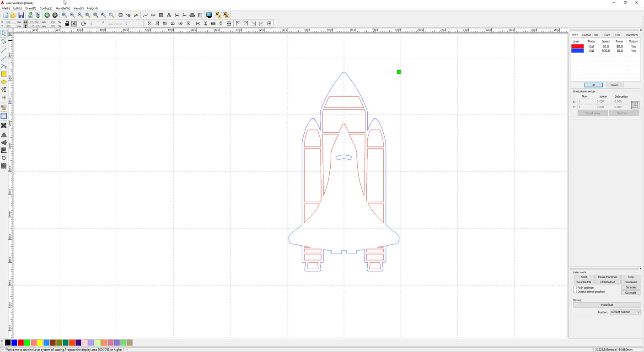
Task: Select the rectangle drawing tool
Action: click(4, 74)
